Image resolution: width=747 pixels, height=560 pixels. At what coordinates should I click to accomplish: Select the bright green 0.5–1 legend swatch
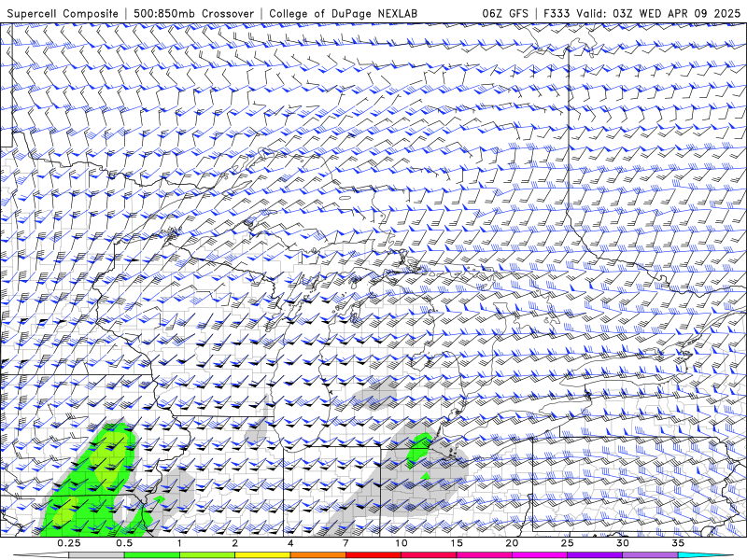(x=151, y=555)
